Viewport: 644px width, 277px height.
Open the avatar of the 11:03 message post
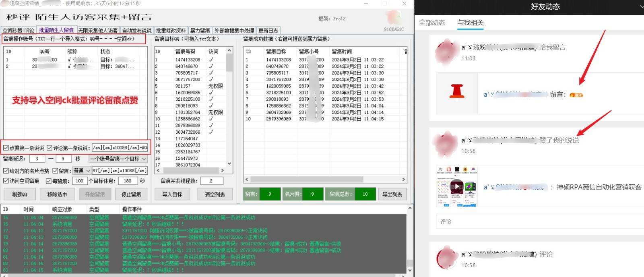[x=445, y=52]
